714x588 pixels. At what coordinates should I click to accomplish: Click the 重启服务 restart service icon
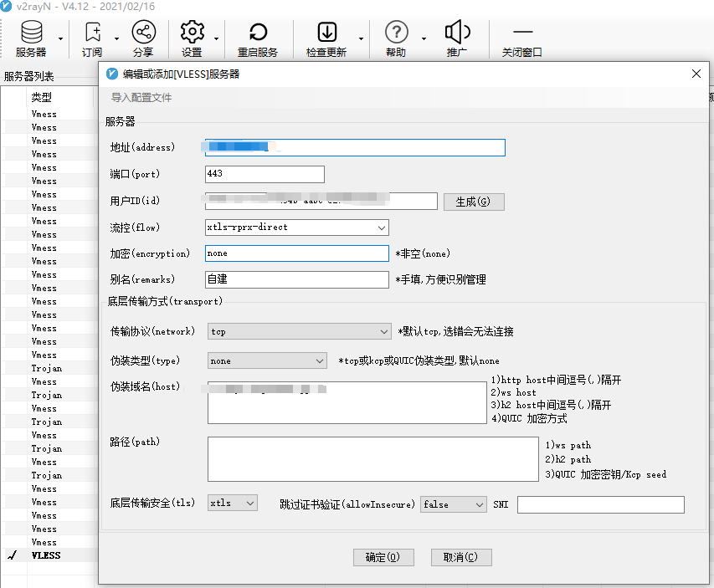coord(258,39)
